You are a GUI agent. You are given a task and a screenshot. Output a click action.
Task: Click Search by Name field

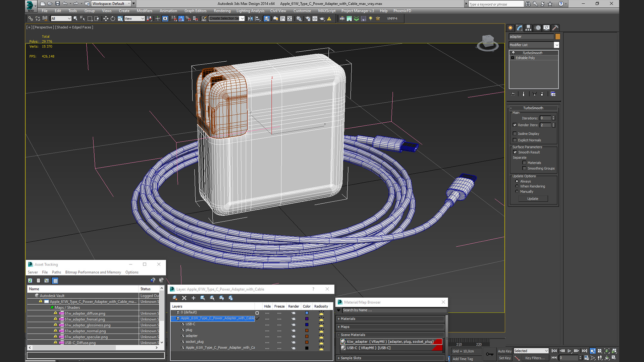pos(394,310)
